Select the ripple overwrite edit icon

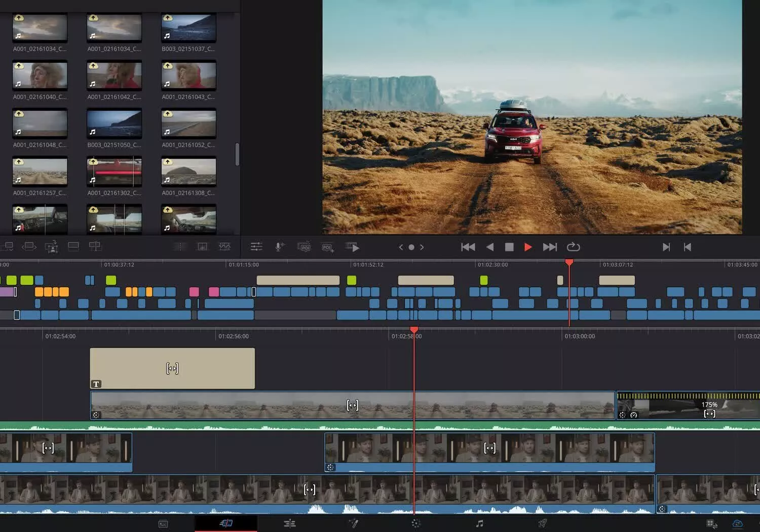(x=29, y=246)
